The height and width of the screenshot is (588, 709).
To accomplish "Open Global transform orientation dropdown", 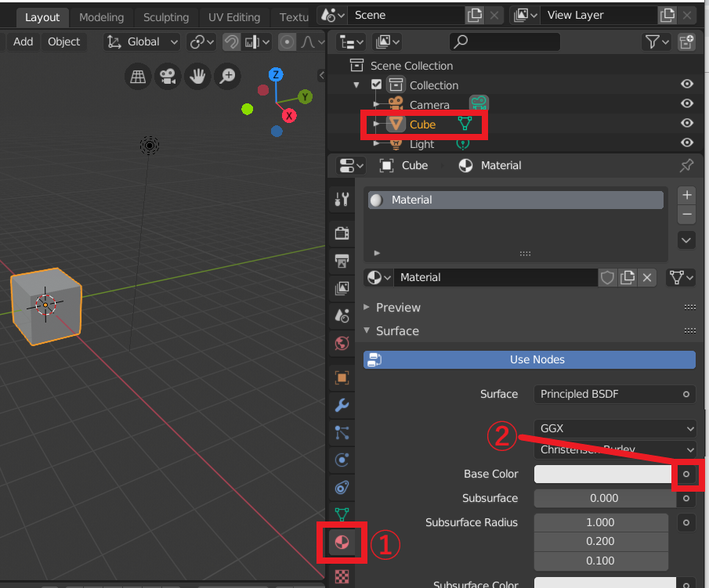I will pos(142,42).
